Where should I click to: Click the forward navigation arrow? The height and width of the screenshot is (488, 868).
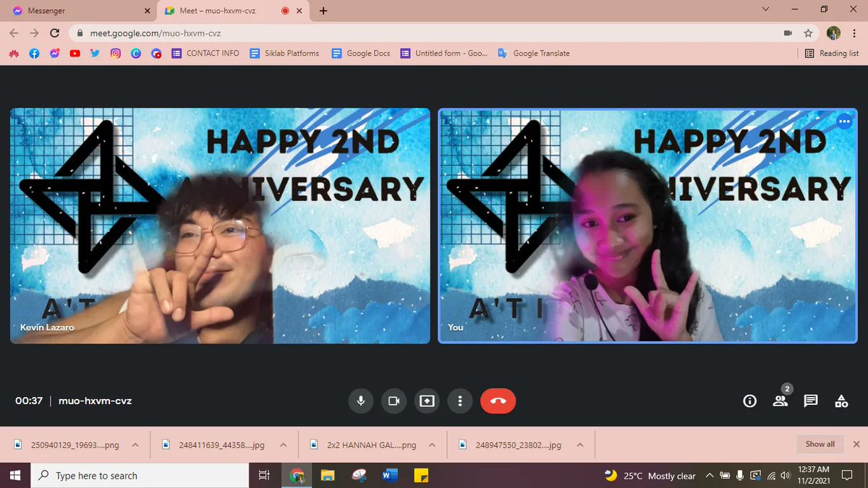[x=34, y=33]
